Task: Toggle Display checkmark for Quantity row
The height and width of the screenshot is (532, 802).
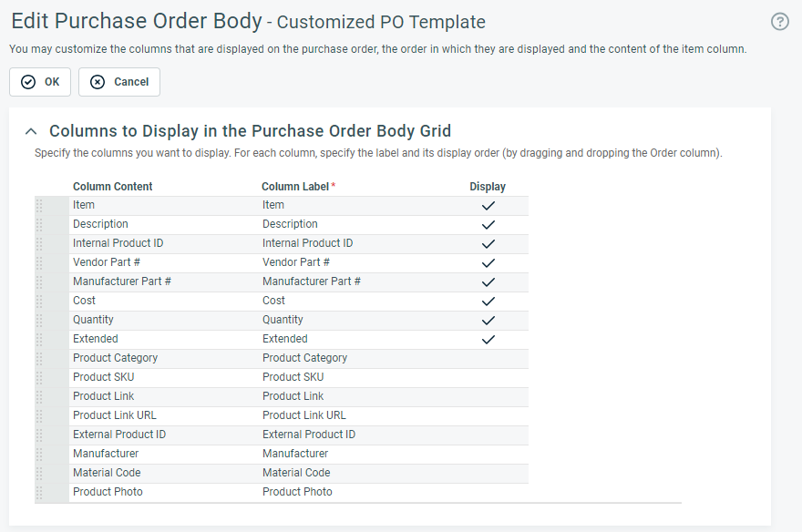Action: pos(488,321)
